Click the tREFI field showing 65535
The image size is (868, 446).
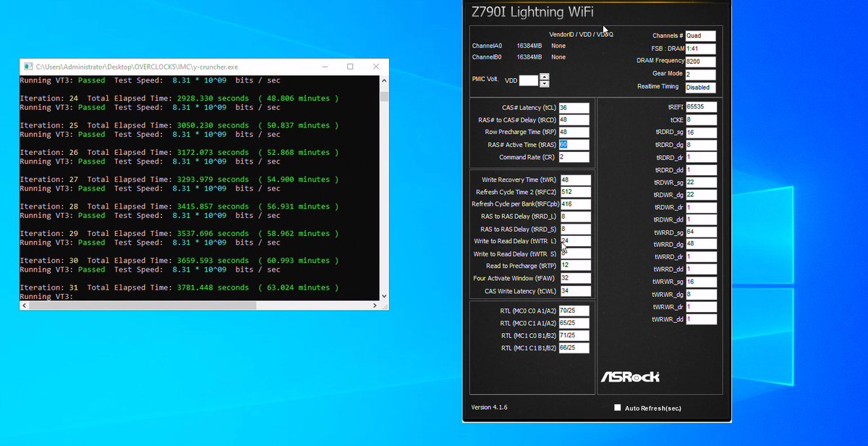pyautogui.click(x=701, y=106)
